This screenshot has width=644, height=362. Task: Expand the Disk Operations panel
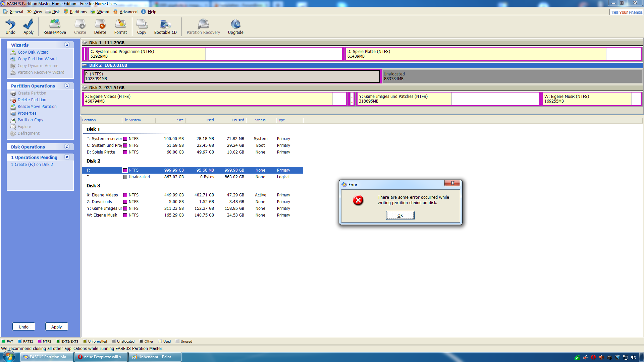[x=67, y=147]
